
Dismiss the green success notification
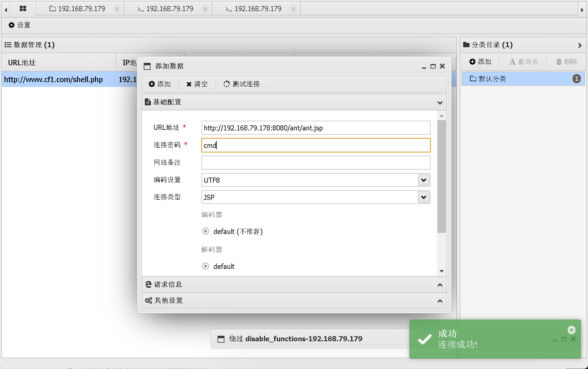click(x=571, y=330)
